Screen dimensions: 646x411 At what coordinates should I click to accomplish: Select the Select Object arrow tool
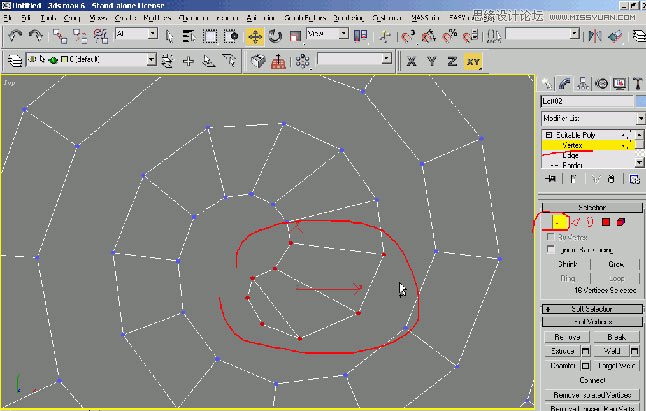point(169,36)
